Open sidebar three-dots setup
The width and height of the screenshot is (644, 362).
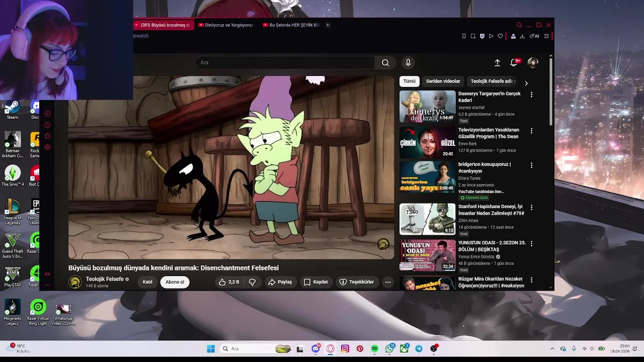click(x=47, y=285)
